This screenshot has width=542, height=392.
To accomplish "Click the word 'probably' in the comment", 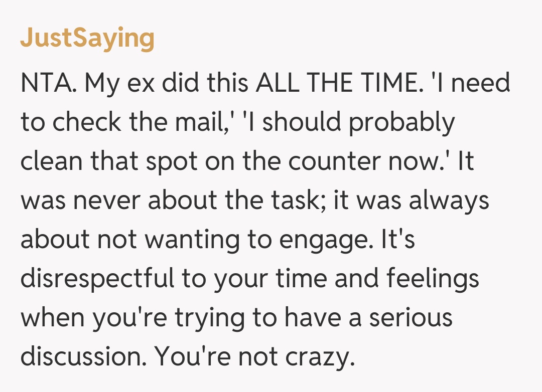I will (401, 123).
